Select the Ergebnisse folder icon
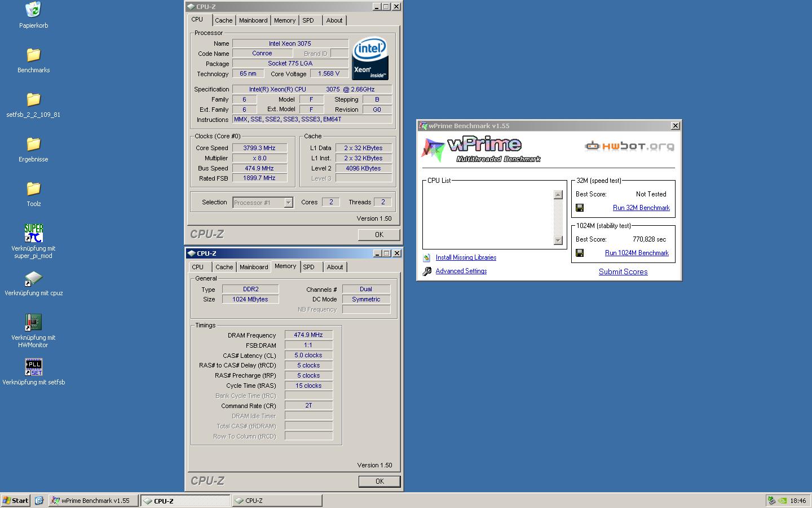 pyautogui.click(x=33, y=144)
